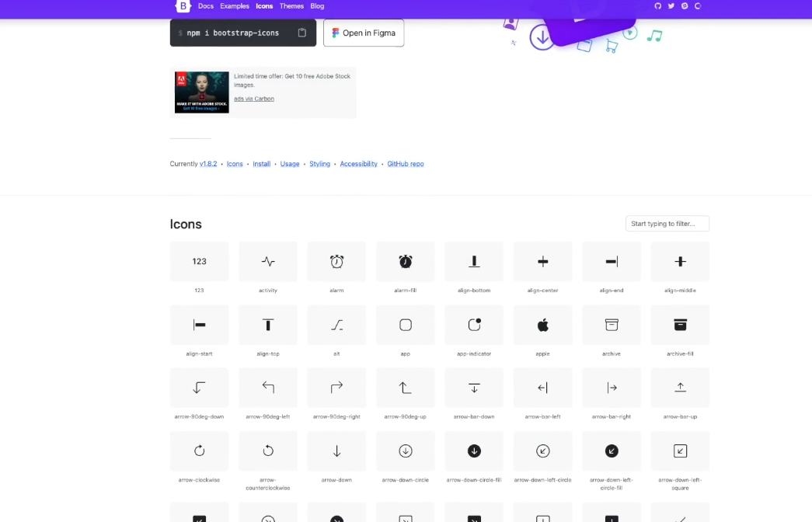This screenshot has width=812, height=522.
Task: Pick the align-center icon
Action: pyautogui.click(x=542, y=262)
